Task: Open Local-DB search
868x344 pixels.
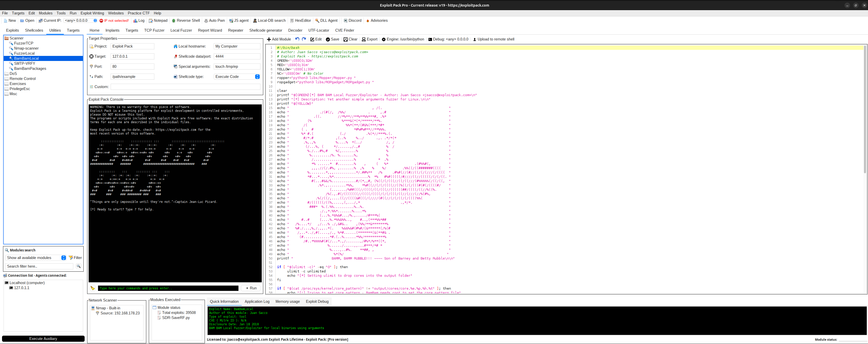Action: click(269, 20)
